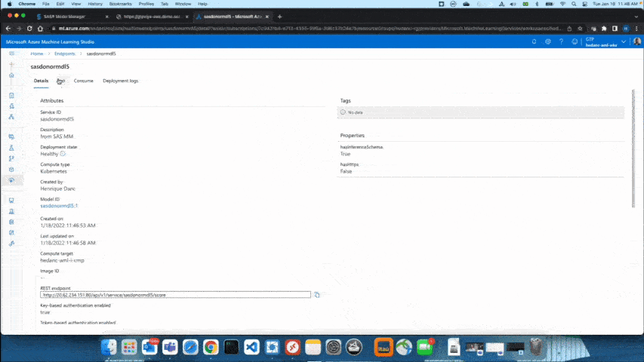This screenshot has height=362, width=644.
Task: Open the Datastores sidebar icon
Action: pos(11,222)
